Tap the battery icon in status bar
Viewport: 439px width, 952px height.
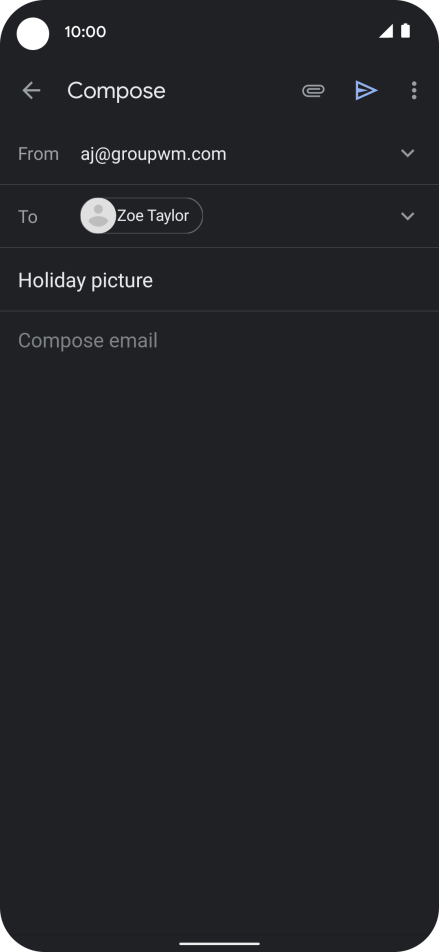[405, 31]
